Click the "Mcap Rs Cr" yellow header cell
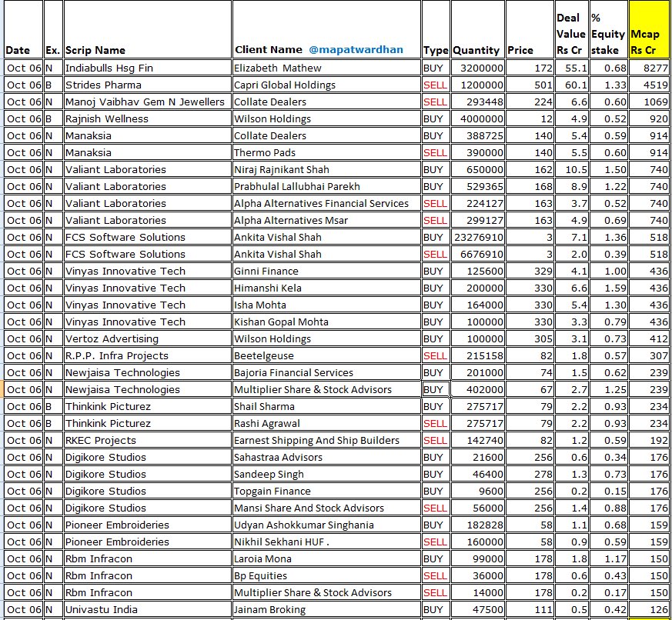 [x=649, y=29]
